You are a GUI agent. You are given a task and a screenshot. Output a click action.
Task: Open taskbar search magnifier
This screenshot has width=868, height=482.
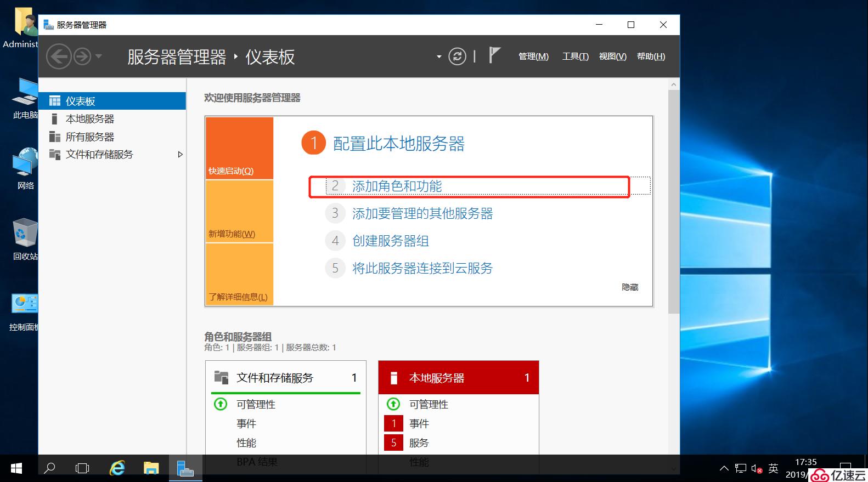(x=49, y=468)
